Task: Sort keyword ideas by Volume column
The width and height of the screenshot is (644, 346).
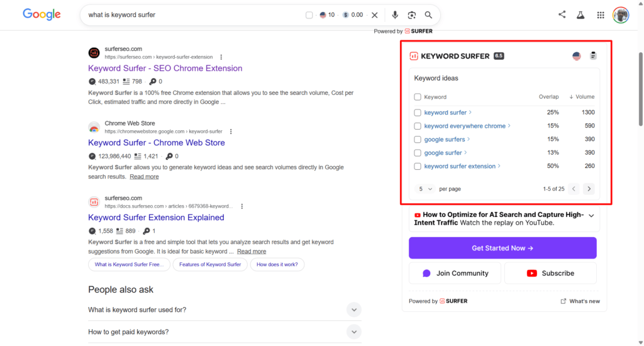Action: coord(582,97)
